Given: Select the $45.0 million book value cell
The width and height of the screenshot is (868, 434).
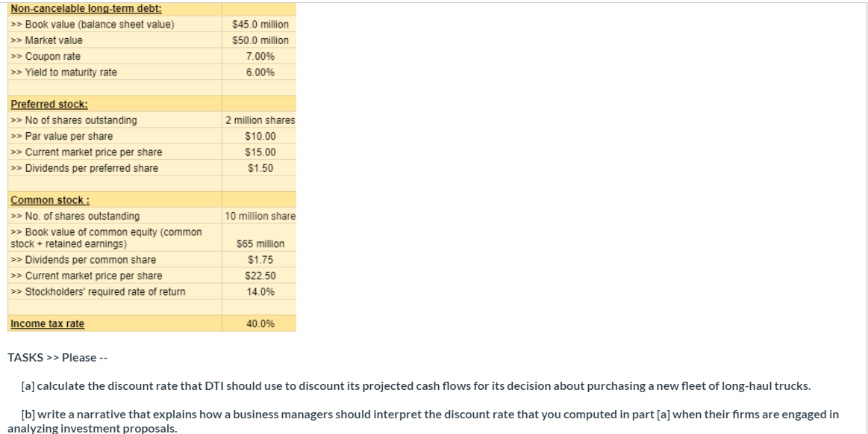Looking at the screenshot, I should (260, 25).
